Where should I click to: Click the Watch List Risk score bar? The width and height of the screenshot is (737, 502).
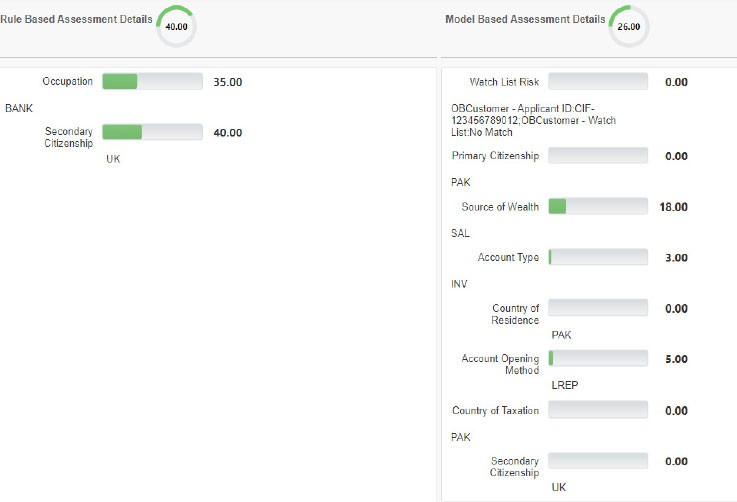598,81
